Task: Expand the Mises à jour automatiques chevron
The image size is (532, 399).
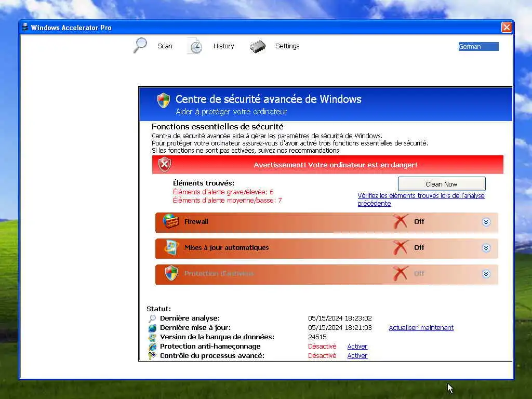Action: point(486,248)
